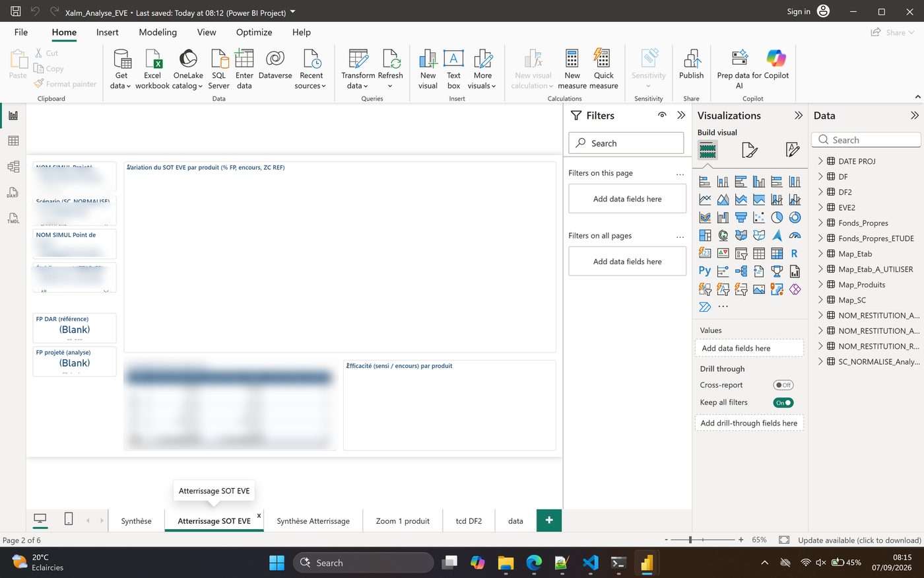Open the Model view in left sidebar

(13, 166)
